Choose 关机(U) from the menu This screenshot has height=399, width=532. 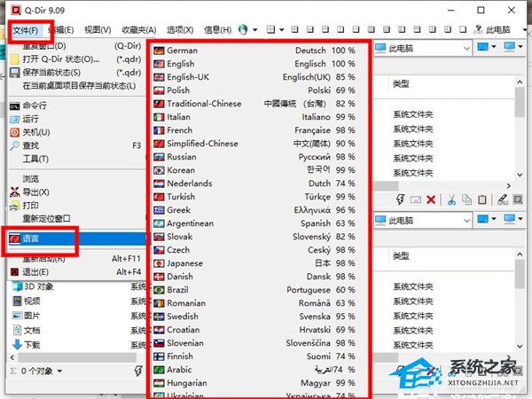pos(76,132)
